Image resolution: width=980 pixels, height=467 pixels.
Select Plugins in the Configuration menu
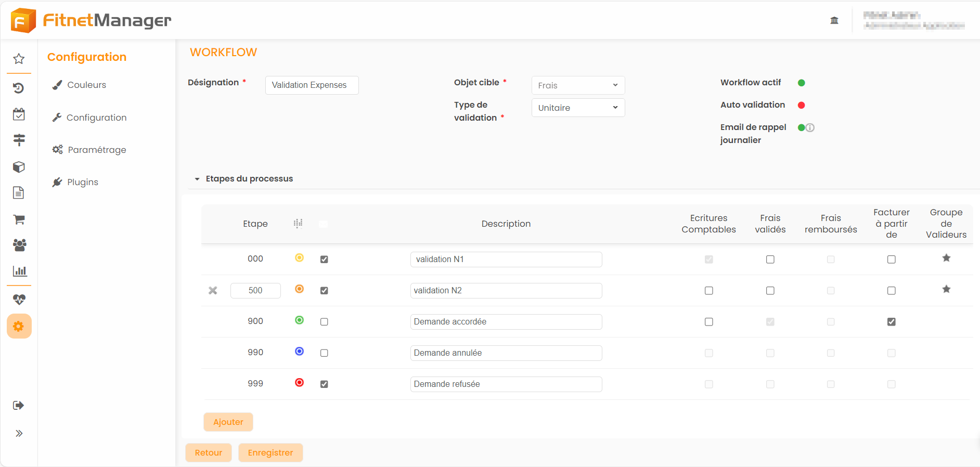point(83,182)
